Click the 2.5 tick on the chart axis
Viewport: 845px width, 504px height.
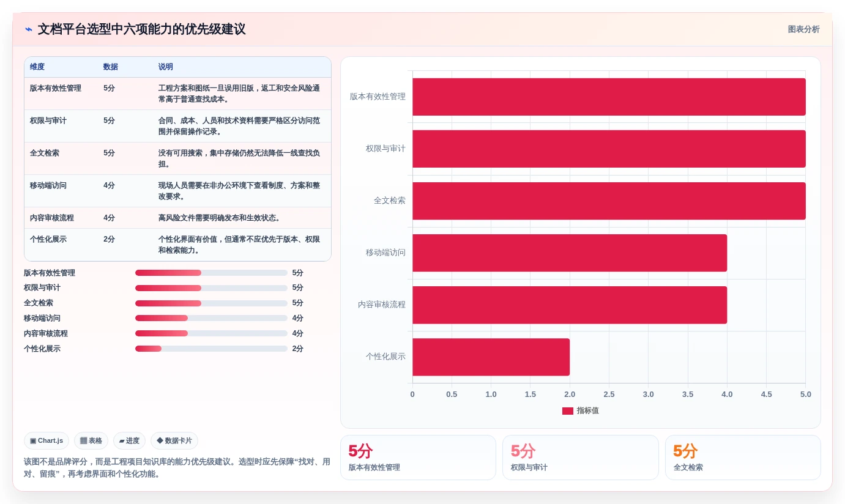(x=609, y=395)
